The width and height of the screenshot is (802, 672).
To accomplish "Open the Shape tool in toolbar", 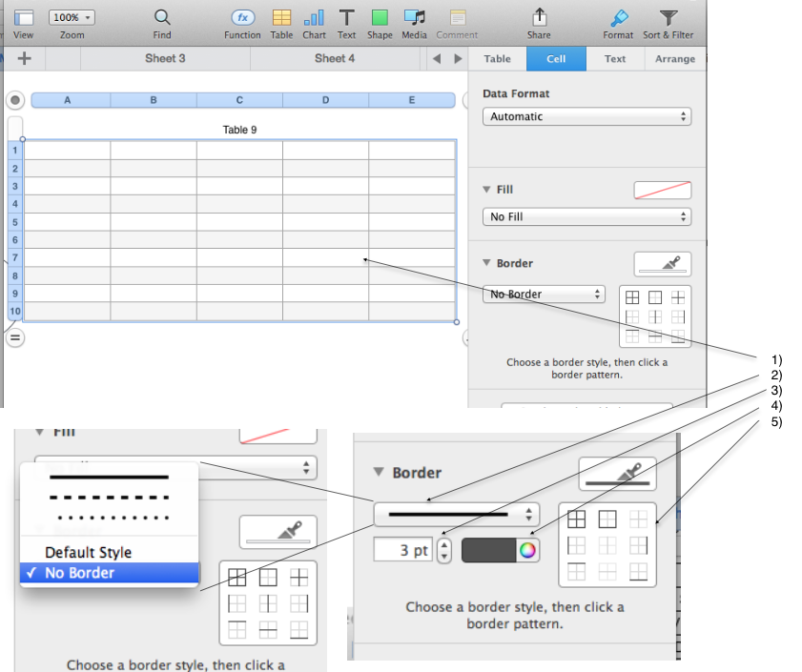I will [380, 18].
